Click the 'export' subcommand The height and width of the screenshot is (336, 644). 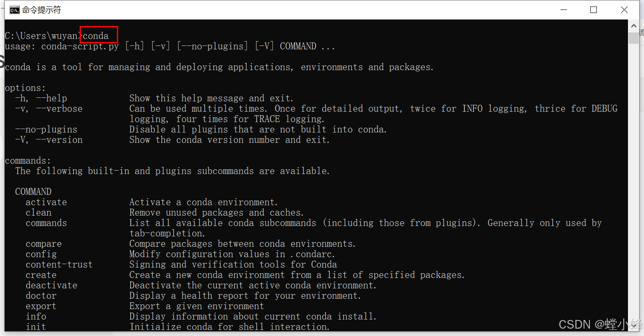pyautogui.click(x=41, y=306)
